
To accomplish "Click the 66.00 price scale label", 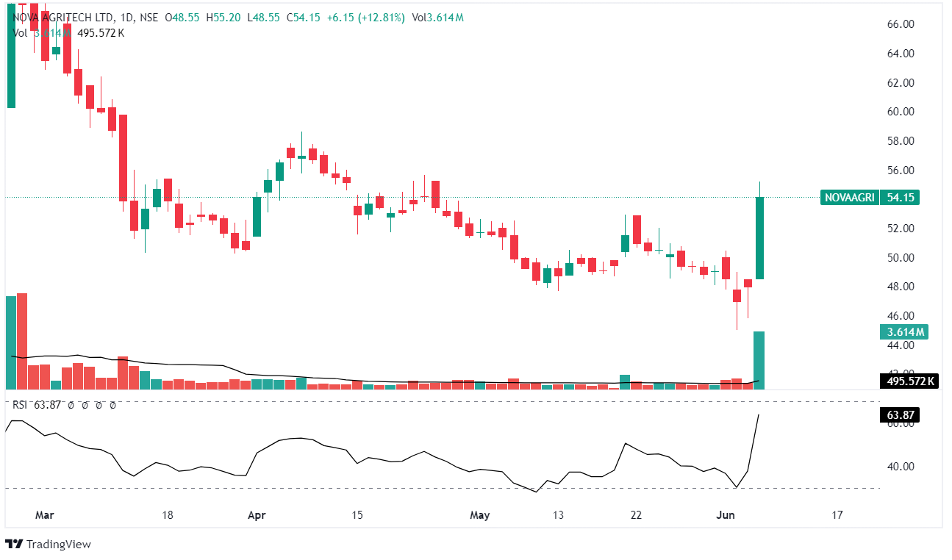I will [900, 24].
